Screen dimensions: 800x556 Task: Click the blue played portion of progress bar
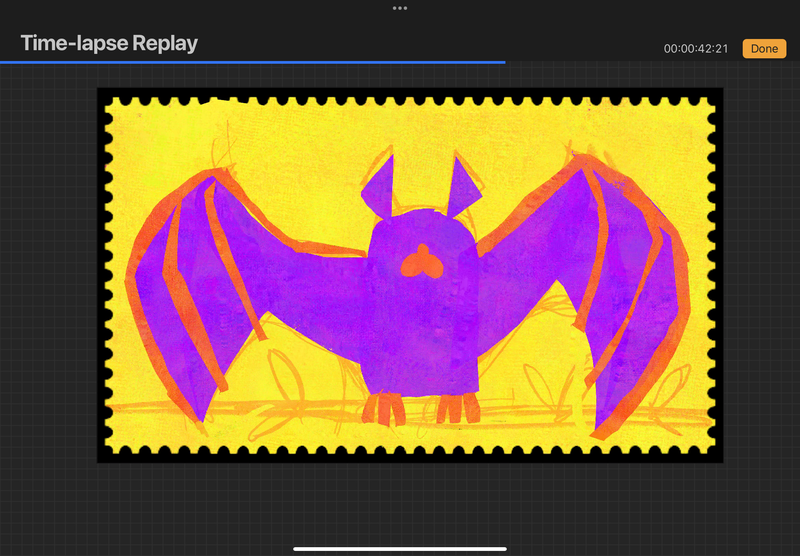[x=250, y=62]
